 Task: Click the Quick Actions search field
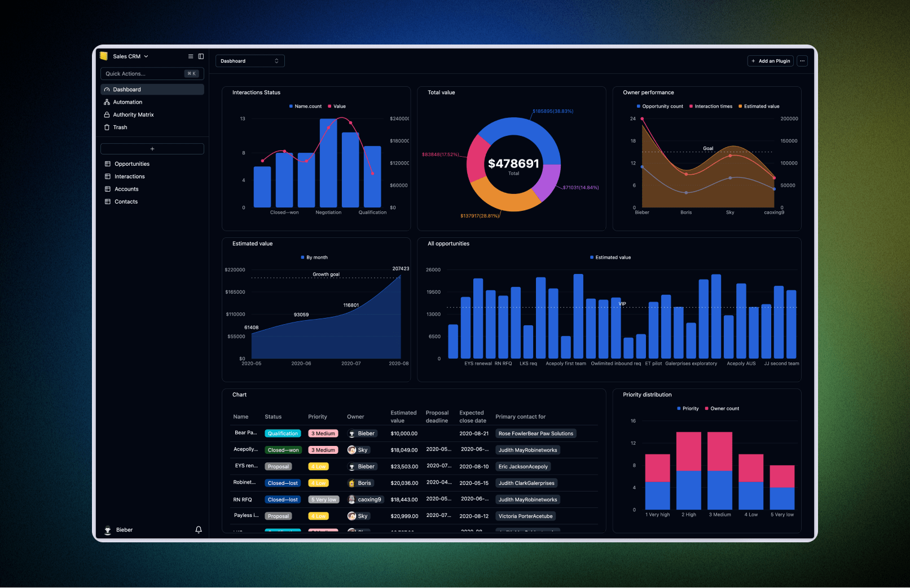(152, 74)
